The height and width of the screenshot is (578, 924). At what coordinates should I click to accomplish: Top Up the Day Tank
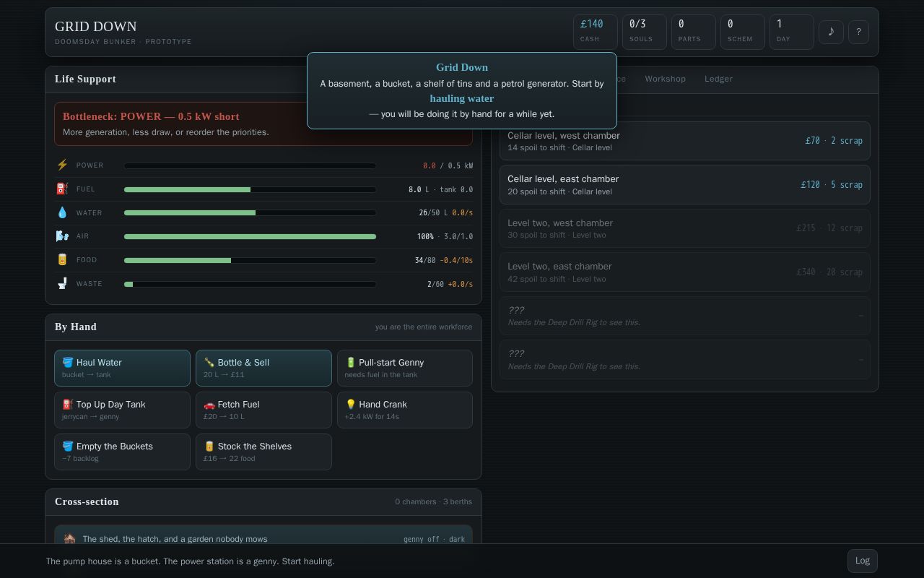click(x=122, y=410)
